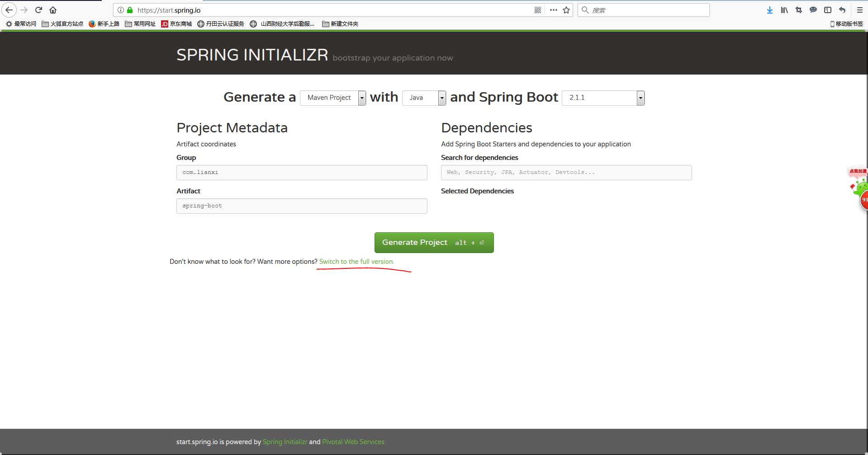This screenshot has height=455, width=868.
Task: Click the SPRING INITIALIZR page title
Action: coord(252,55)
